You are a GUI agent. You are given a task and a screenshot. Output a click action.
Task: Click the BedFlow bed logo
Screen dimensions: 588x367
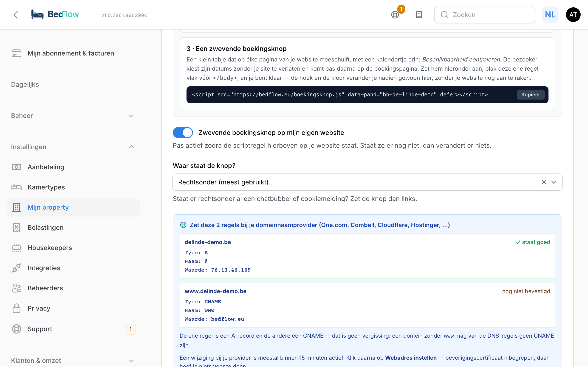37,14
